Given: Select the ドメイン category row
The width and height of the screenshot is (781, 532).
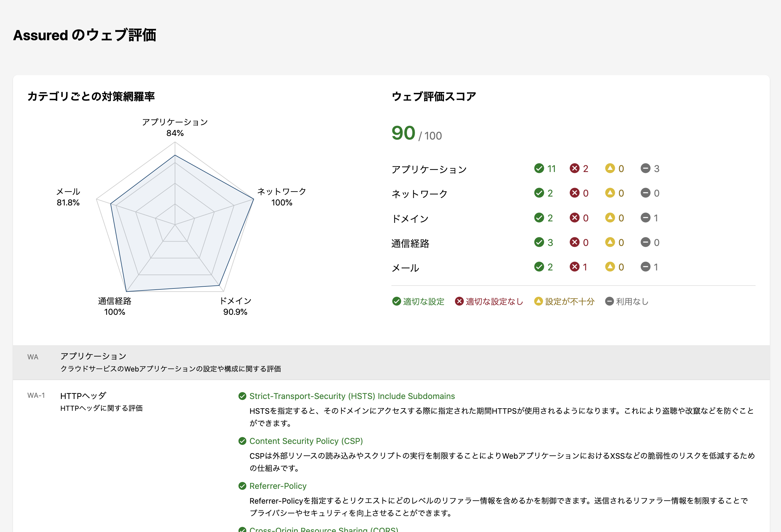Looking at the screenshot, I should tap(410, 218).
